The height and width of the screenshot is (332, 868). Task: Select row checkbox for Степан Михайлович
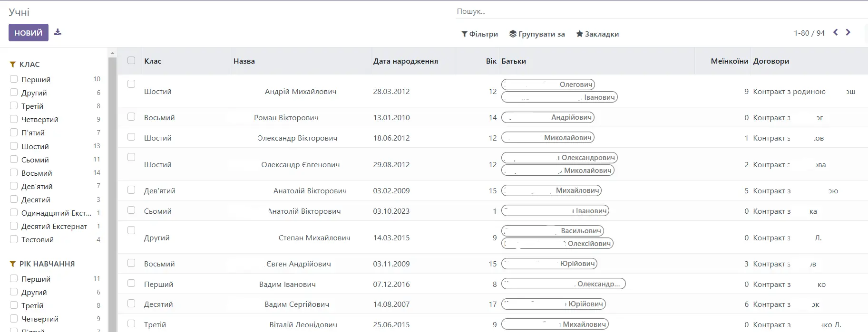pyautogui.click(x=131, y=230)
